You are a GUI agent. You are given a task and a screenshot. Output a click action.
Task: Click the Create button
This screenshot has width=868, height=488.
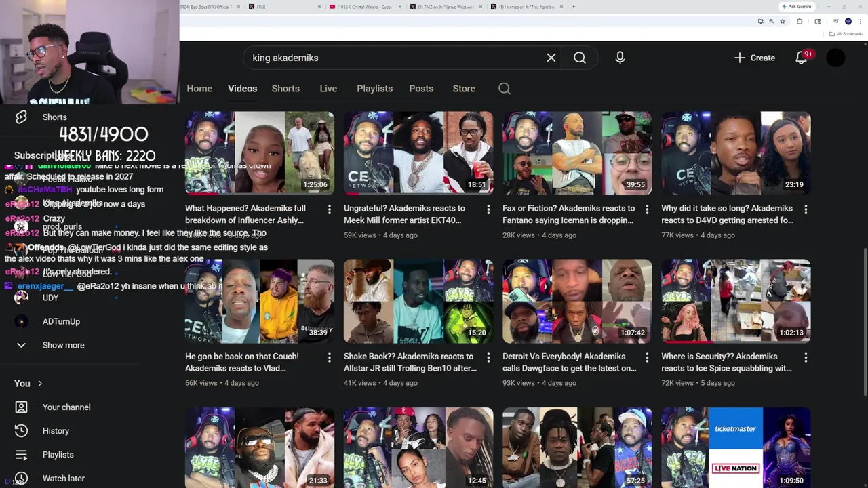755,58
